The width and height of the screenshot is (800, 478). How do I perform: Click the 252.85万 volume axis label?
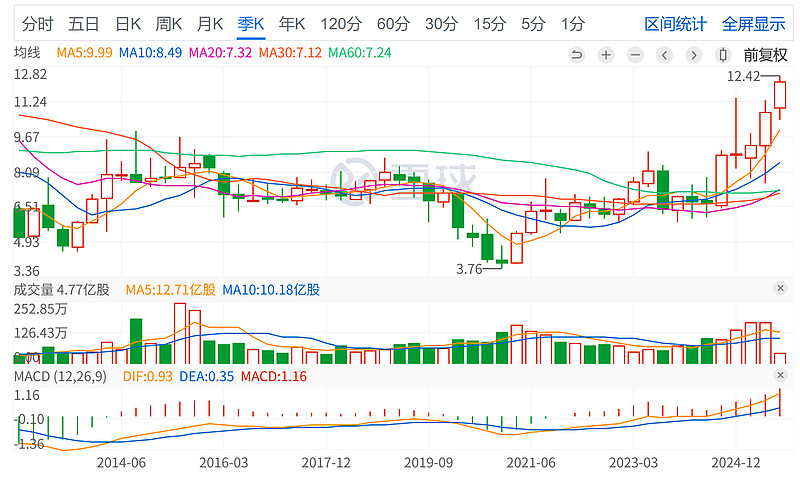pyautogui.click(x=40, y=309)
